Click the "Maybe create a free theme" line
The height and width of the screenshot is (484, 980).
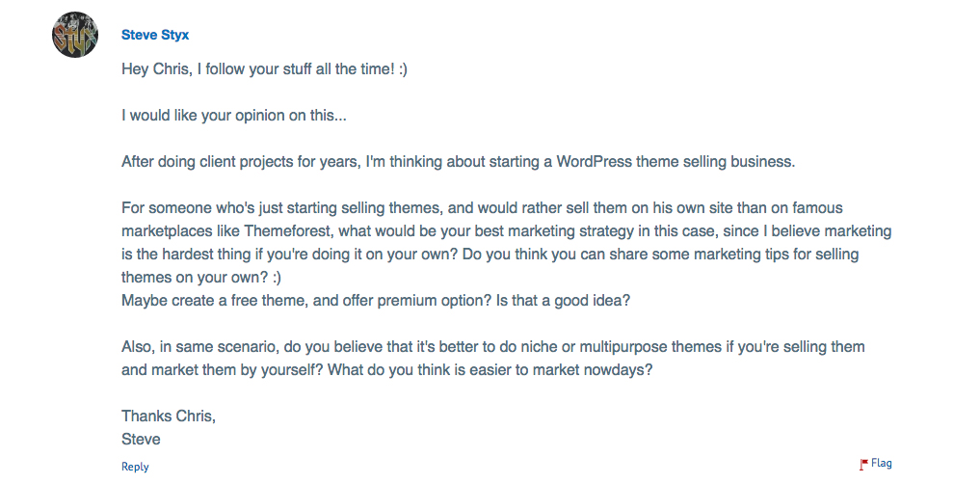coord(376,300)
